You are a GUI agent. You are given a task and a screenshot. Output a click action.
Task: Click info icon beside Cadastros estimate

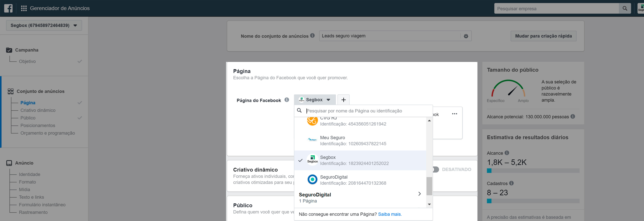[x=511, y=183]
